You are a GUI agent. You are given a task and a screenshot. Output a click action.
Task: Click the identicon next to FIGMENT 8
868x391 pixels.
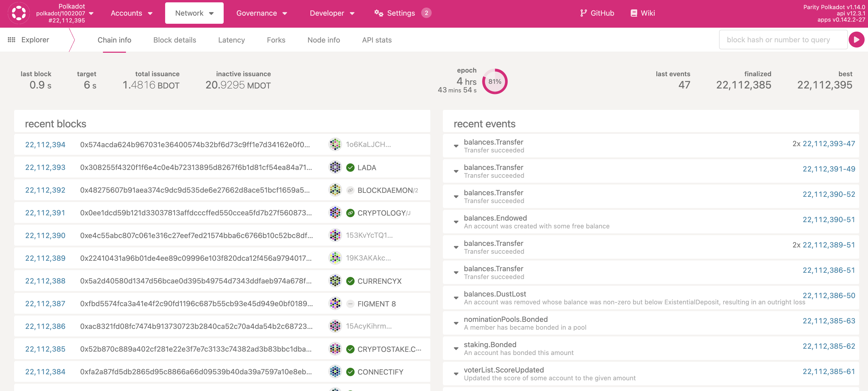pos(335,304)
